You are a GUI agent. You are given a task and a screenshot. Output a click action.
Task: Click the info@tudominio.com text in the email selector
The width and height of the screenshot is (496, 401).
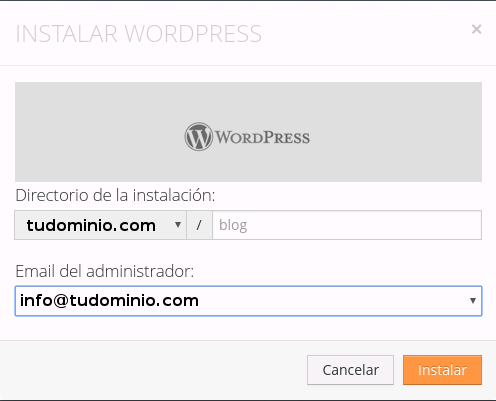pos(109,300)
